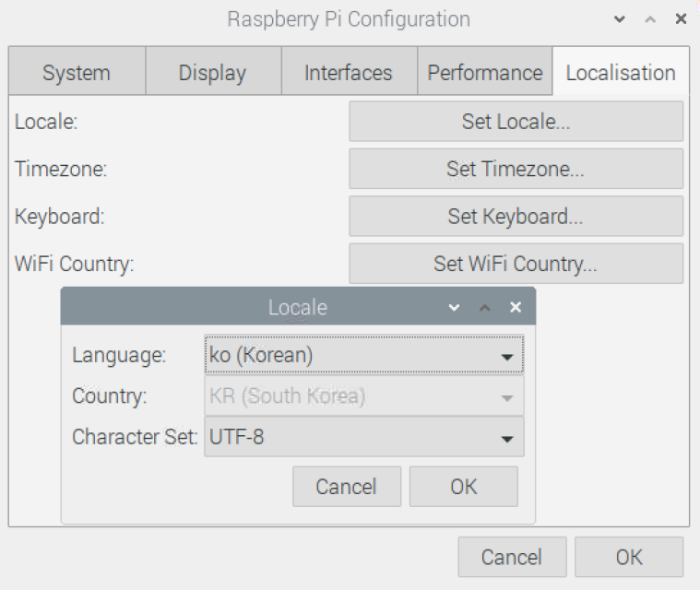This screenshot has width=700, height=590.
Task: Cancel the Raspberry Pi Configuration window
Action: point(512,557)
